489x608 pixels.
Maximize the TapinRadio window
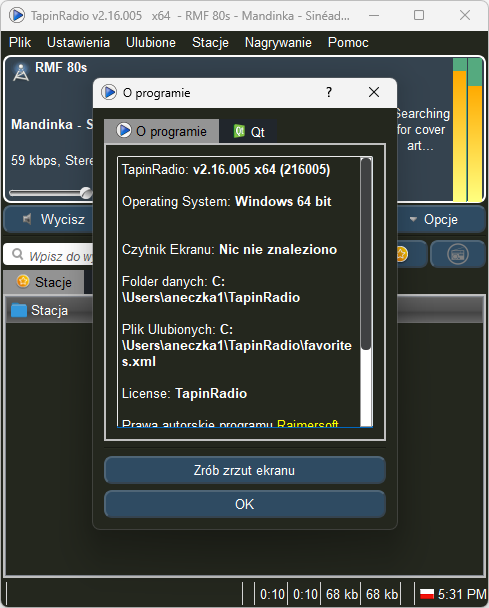[x=419, y=15]
